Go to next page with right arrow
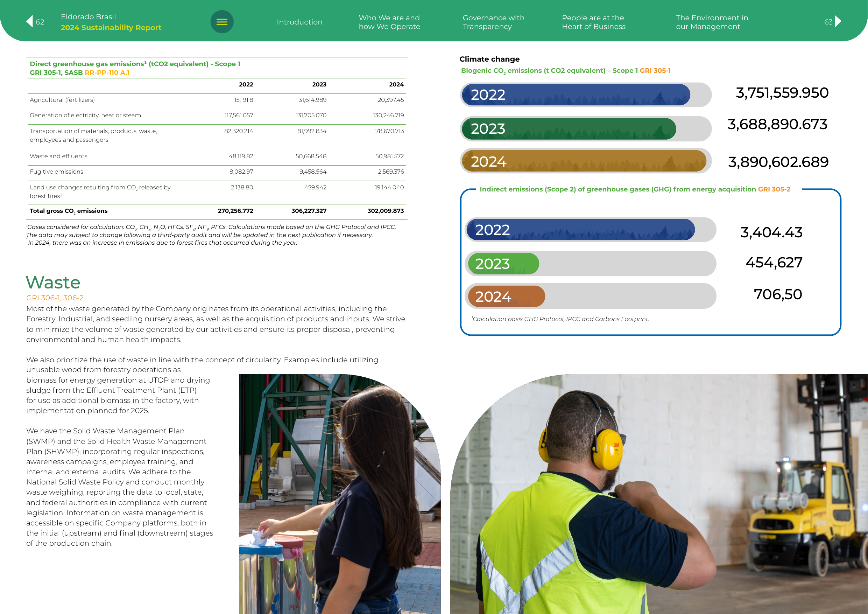Image resolution: width=868 pixels, height=614 pixels. pos(838,22)
